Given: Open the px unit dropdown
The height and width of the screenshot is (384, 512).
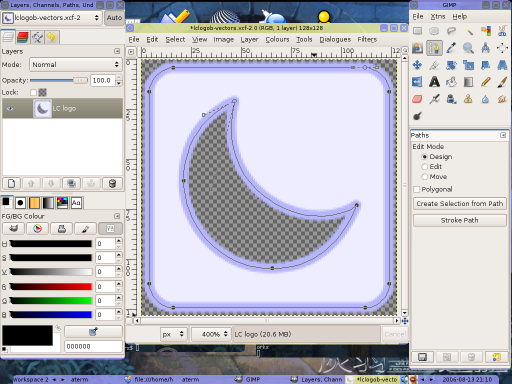Looking at the screenshot, I should [x=173, y=334].
